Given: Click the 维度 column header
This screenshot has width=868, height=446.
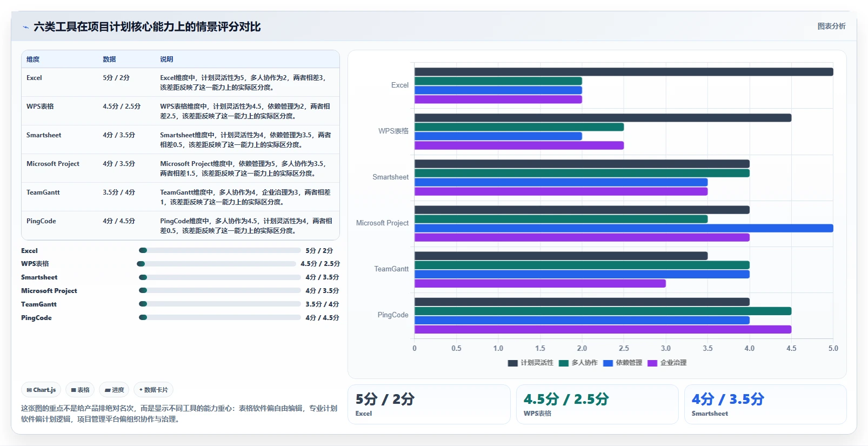Looking at the screenshot, I should 33,59.
